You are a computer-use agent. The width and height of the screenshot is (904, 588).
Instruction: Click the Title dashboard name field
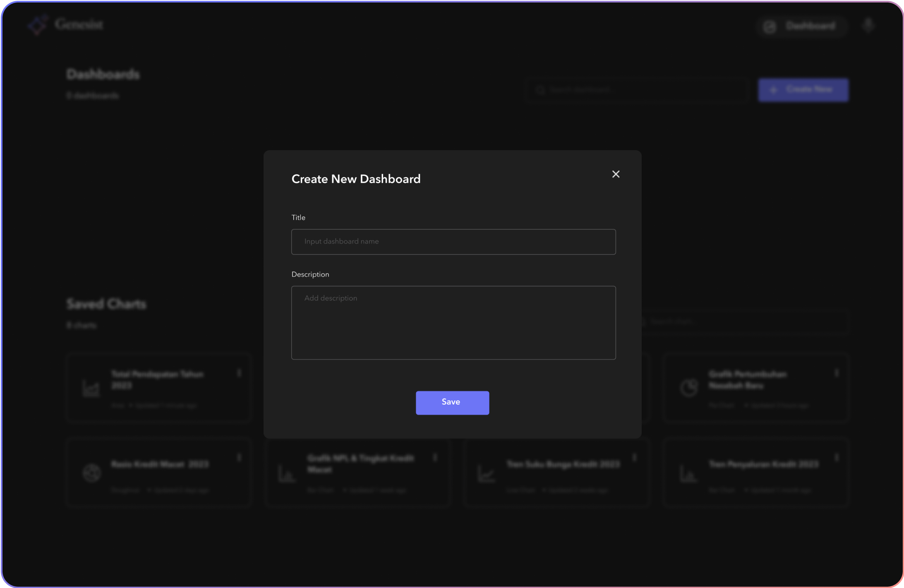point(453,242)
